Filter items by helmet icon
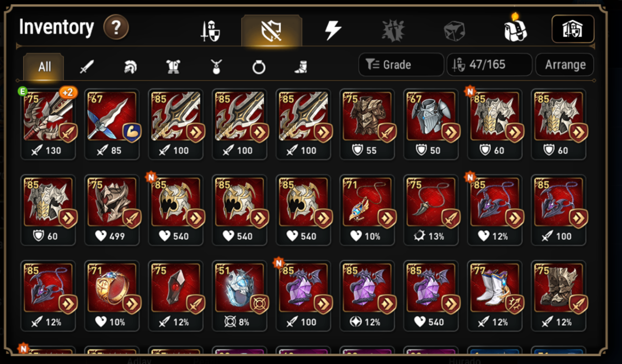 [x=130, y=67]
